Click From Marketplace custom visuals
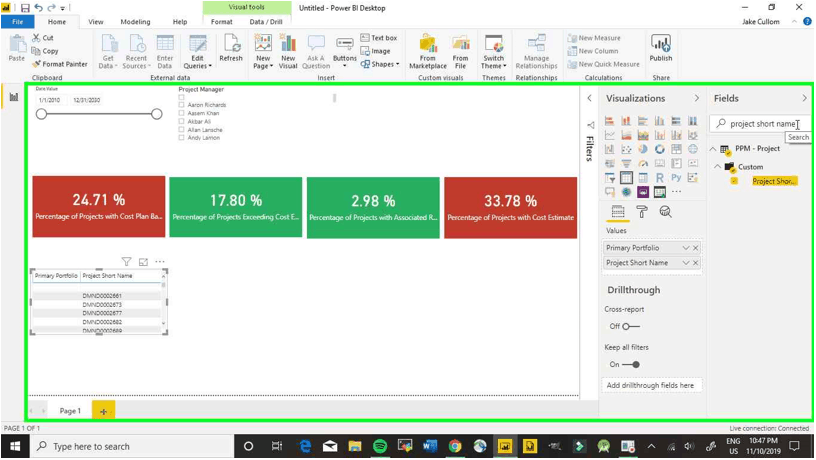Viewport: 816px width, 460px height. coord(428,51)
